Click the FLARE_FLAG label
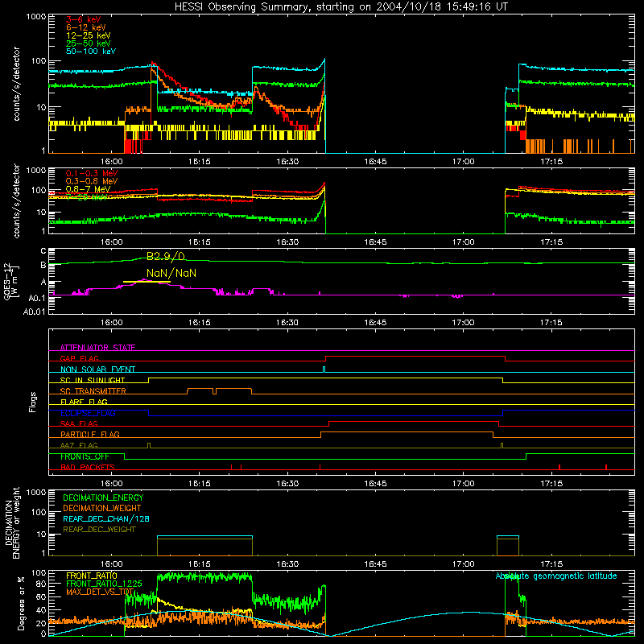Screen dimensions: 644x644 pos(84,402)
